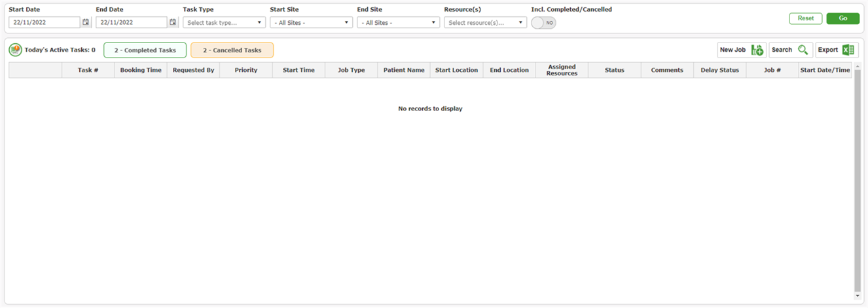This screenshot has height=308, width=868.
Task: Click the green Go button
Action: tap(843, 18)
